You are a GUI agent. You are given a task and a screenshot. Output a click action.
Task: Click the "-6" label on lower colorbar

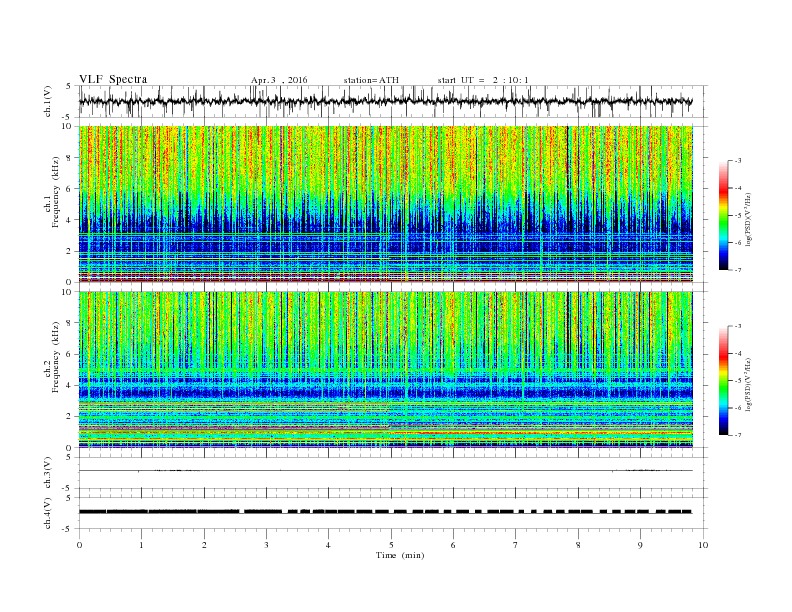738,408
